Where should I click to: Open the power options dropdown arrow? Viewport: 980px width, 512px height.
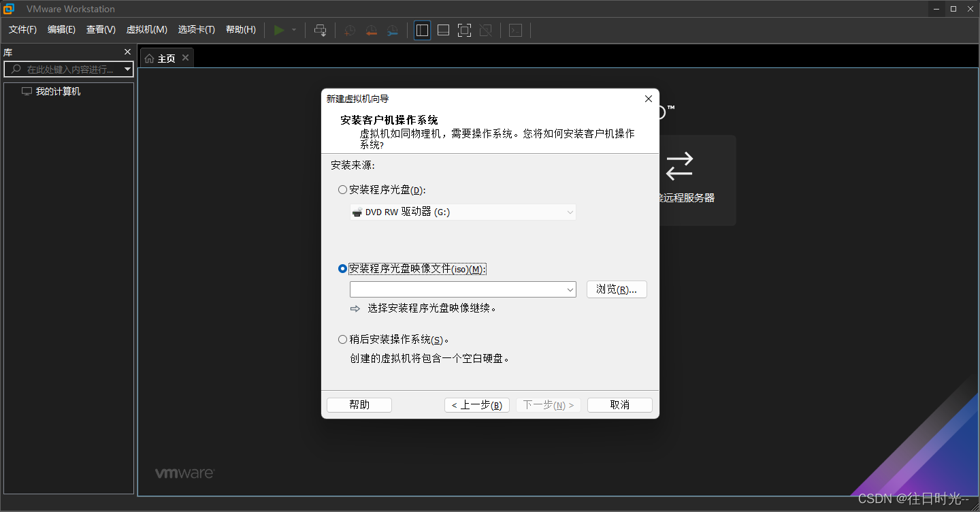[294, 30]
